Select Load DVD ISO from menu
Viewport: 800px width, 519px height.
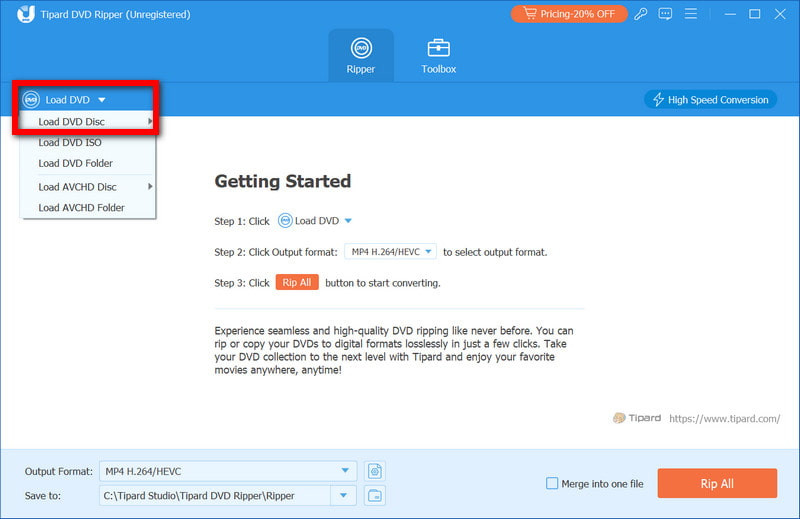coord(70,143)
